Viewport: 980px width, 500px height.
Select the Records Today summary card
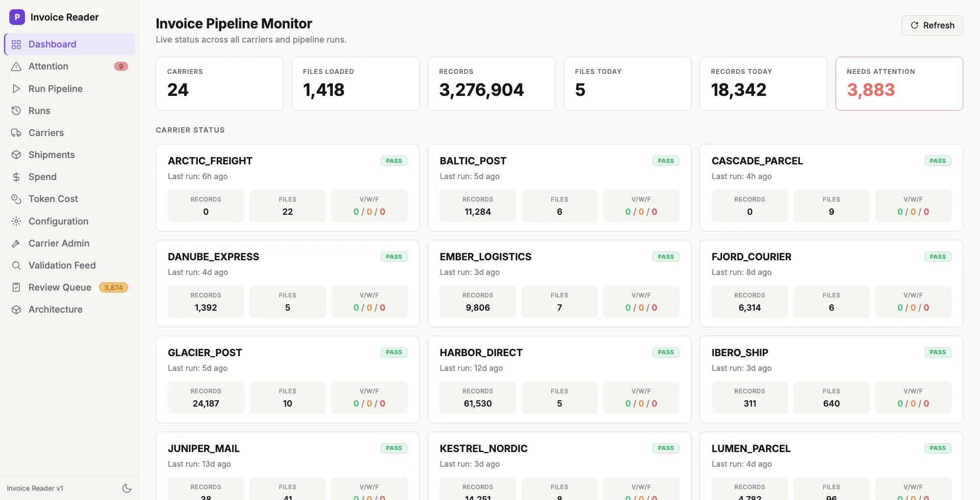pos(763,84)
